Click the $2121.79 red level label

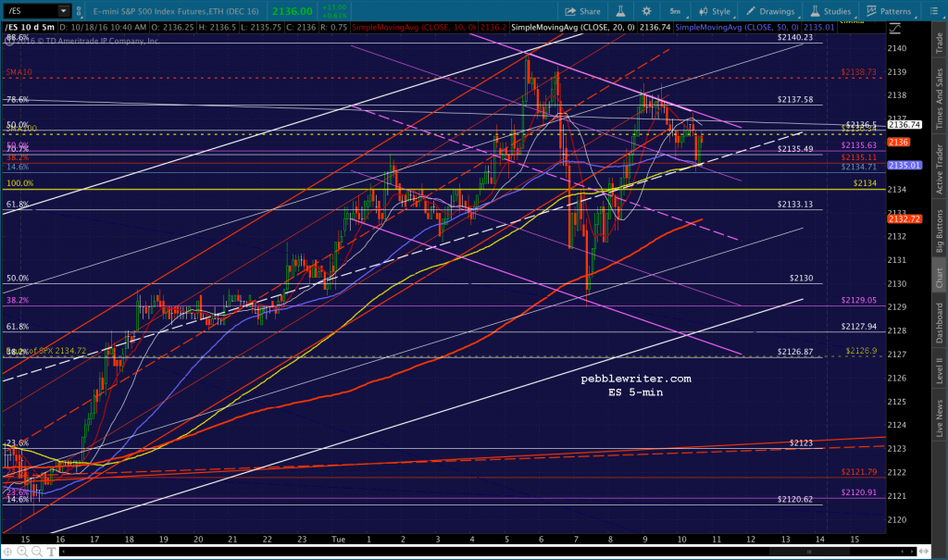pos(858,472)
